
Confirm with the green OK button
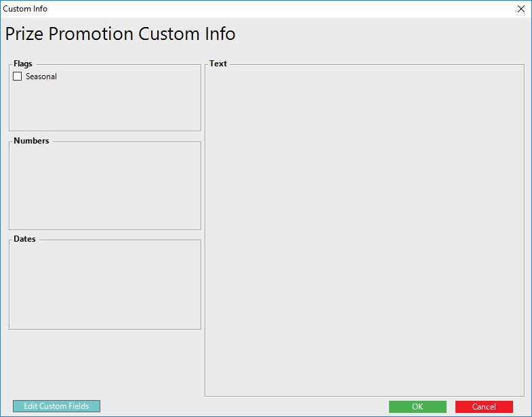coord(417,406)
